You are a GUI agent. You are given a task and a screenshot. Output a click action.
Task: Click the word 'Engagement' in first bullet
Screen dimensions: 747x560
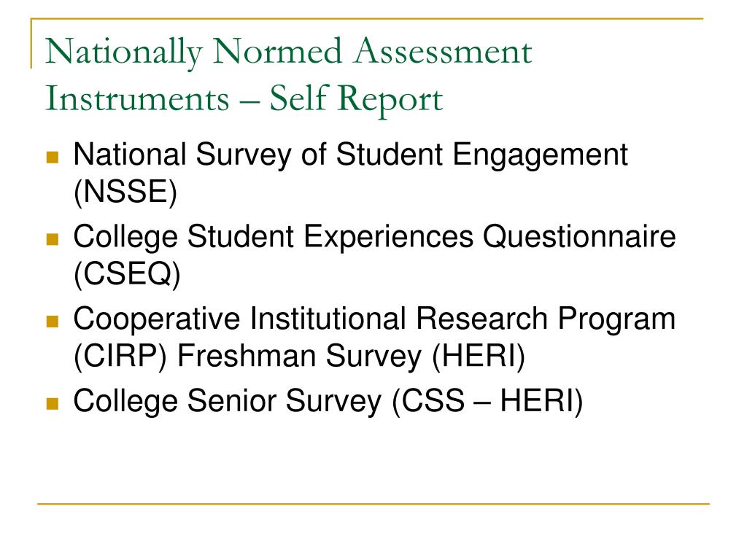[541, 156]
